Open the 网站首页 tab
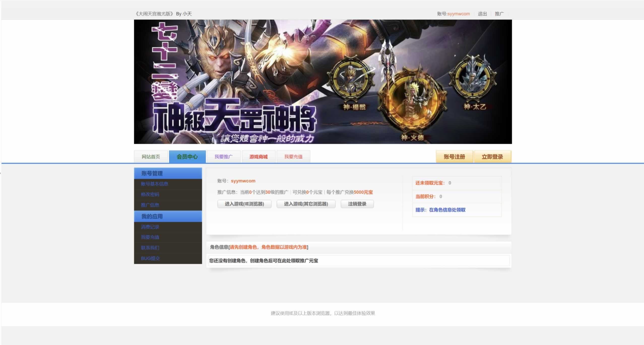644x345 pixels. (x=151, y=157)
